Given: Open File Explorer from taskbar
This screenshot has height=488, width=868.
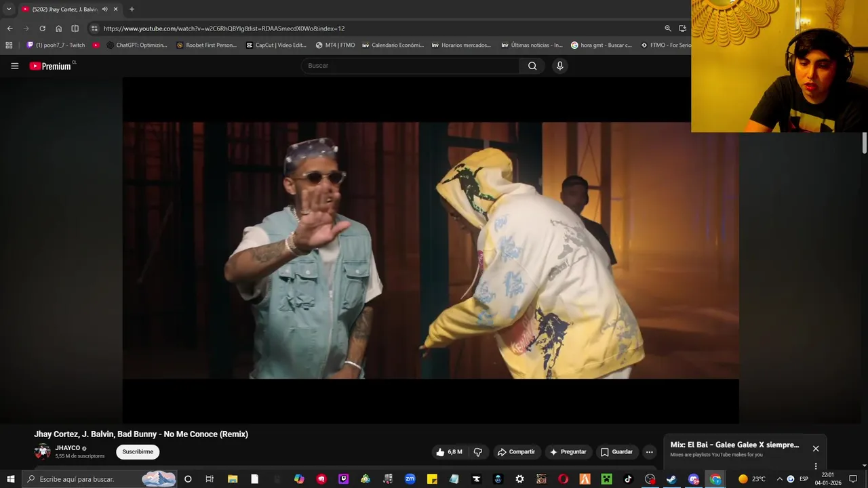Looking at the screenshot, I should pyautogui.click(x=233, y=479).
